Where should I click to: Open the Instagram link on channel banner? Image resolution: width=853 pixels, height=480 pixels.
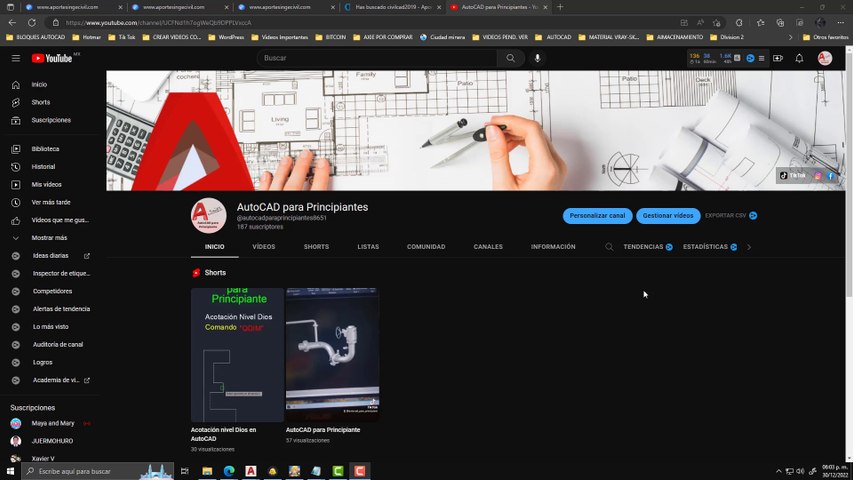click(817, 176)
